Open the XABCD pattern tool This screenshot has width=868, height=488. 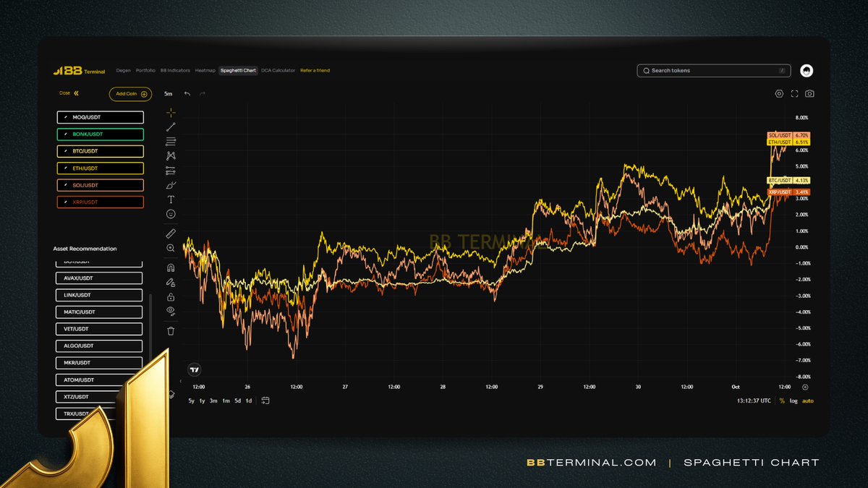[x=171, y=155]
